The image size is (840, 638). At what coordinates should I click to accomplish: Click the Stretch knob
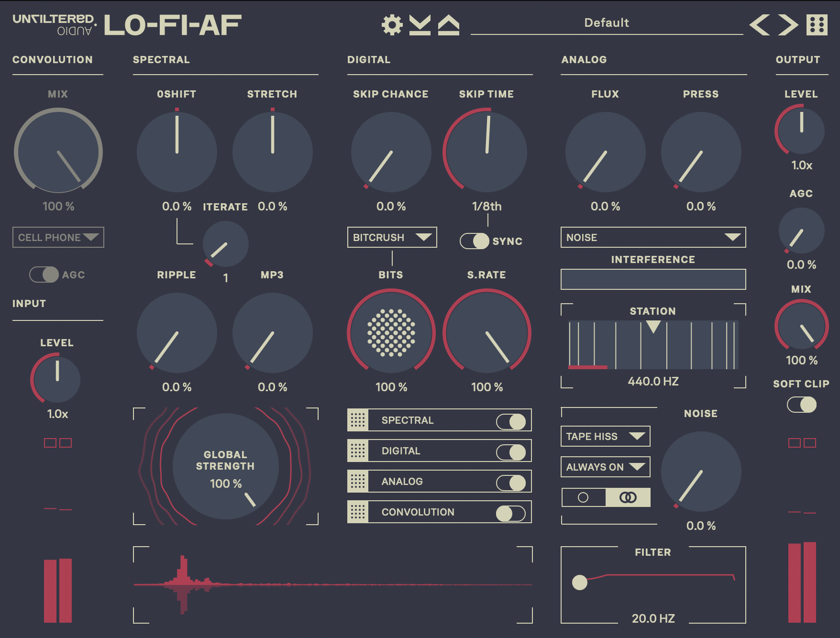tap(273, 152)
